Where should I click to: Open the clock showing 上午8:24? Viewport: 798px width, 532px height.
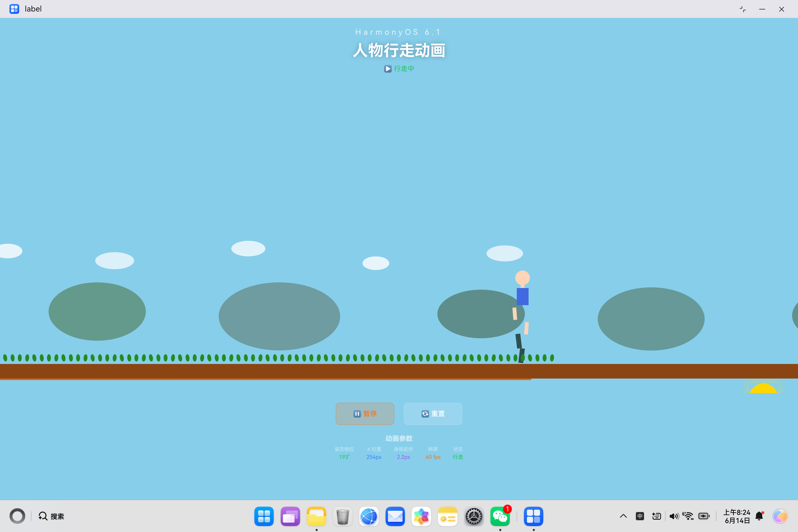click(x=737, y=516)
